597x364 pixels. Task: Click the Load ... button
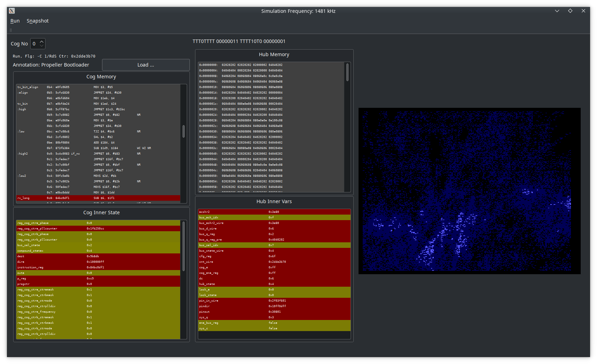(x=146, y=65)
